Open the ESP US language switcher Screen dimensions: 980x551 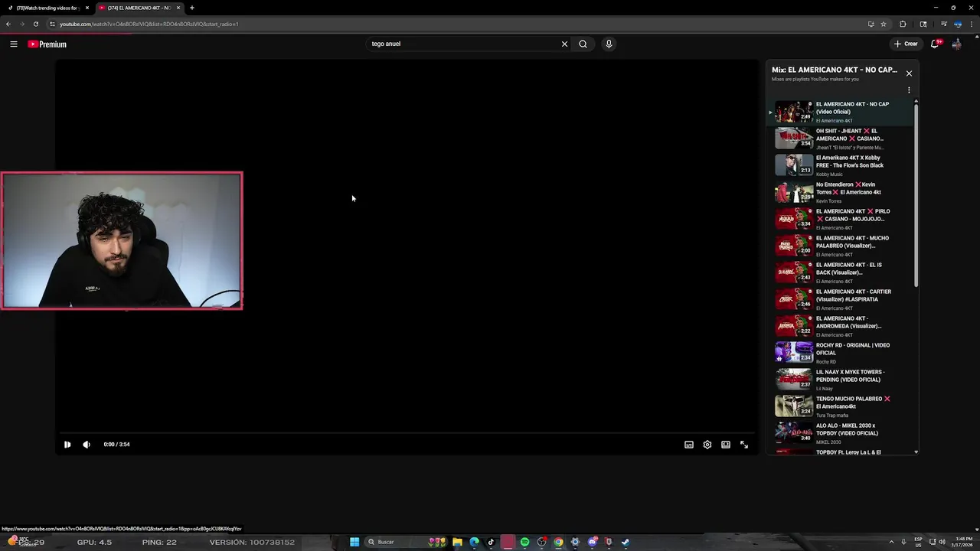918,542
